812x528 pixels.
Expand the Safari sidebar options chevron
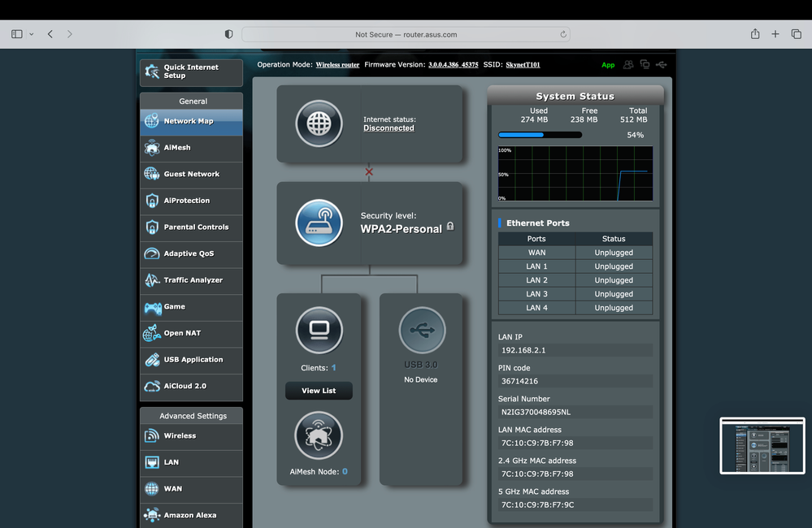(32, 34)
